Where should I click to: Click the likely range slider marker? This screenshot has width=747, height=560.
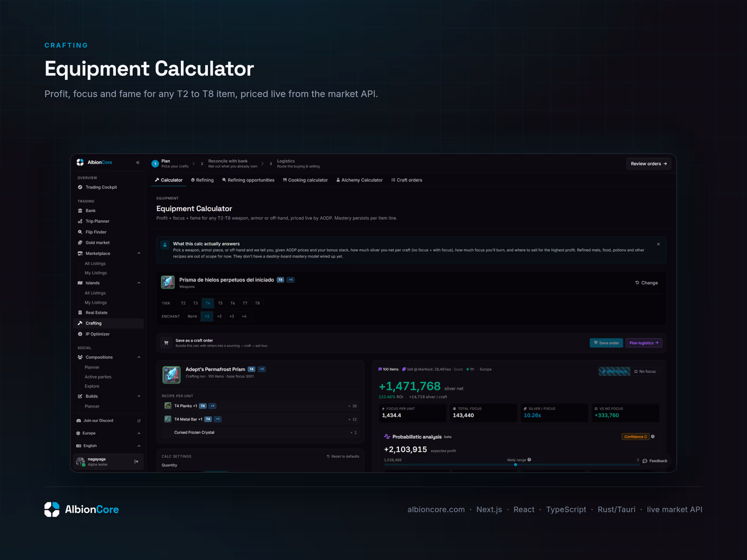tap(515, 465)
